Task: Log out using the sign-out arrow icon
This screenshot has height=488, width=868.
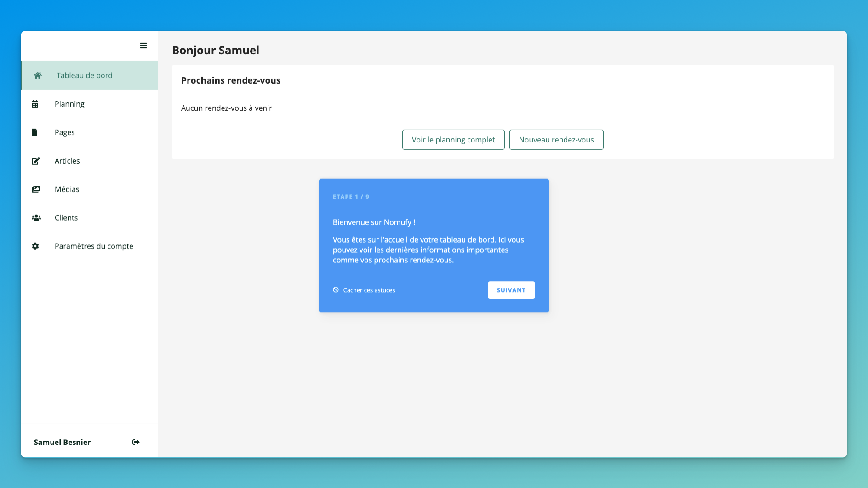Action: coord(136,442)
